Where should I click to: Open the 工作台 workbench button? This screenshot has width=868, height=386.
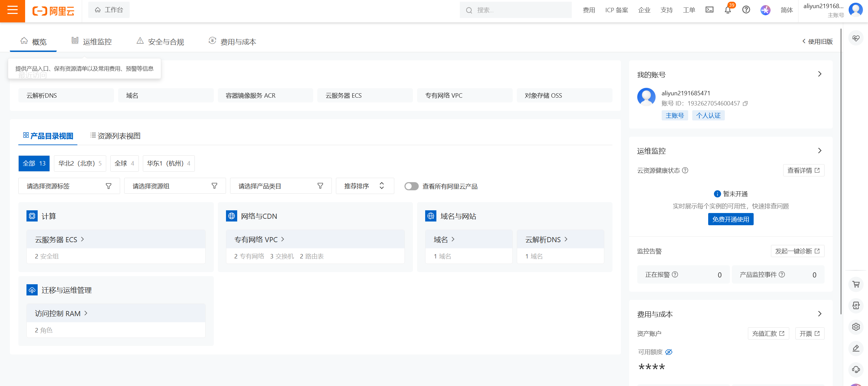tap(109, 10)
